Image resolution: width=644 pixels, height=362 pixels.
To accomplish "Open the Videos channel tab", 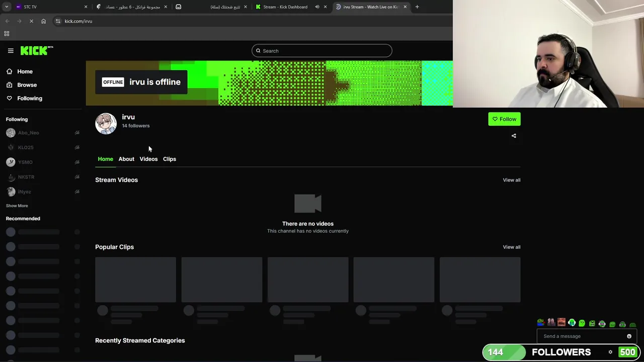I will click(x=148, y=159).
